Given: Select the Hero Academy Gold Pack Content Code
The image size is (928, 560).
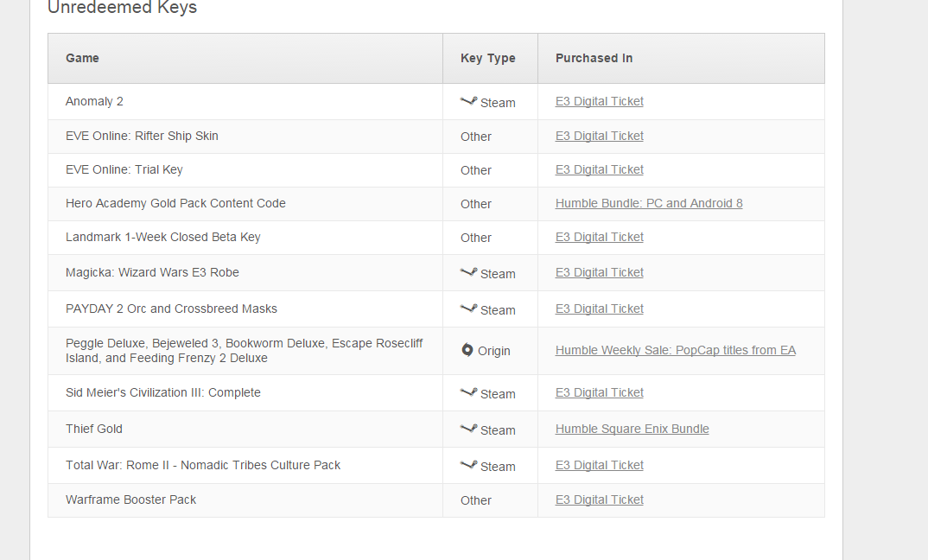Looking at the screenshot, I should coord(175,203).
